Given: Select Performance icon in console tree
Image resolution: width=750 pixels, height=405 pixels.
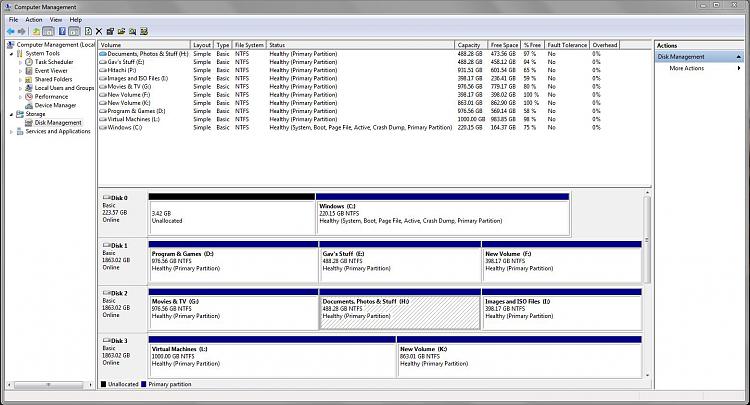Looking at the screenshot, I should click(29, 97).
